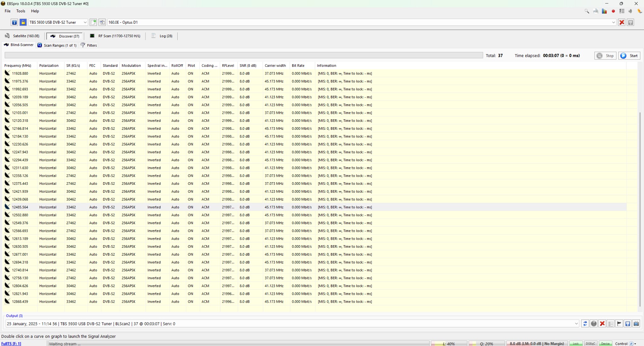Click the red record icon in top toolbar
Screen dimensions: 644x346
pyautogui.click(x=613, y=11)
